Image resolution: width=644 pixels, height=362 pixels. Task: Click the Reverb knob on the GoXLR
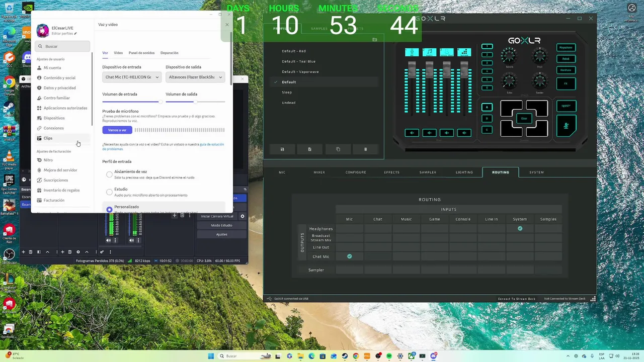[x=510, y=56]
